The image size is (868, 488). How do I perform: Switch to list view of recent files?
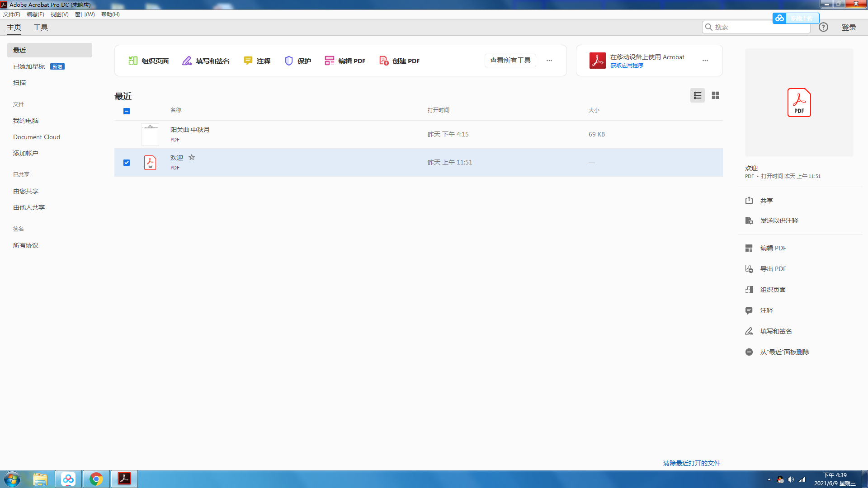point(697,95)
